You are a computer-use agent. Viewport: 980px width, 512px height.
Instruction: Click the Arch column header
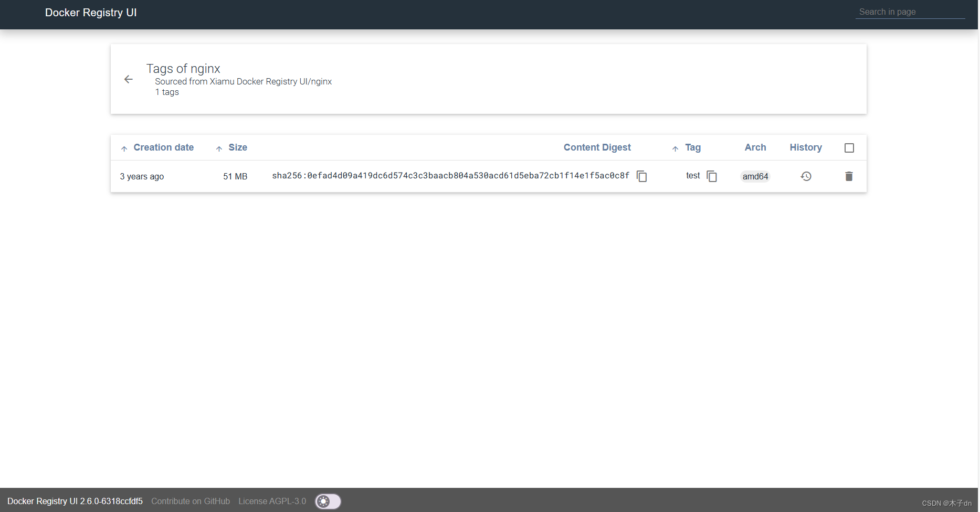pyautogui.click(x=755, y=147)
